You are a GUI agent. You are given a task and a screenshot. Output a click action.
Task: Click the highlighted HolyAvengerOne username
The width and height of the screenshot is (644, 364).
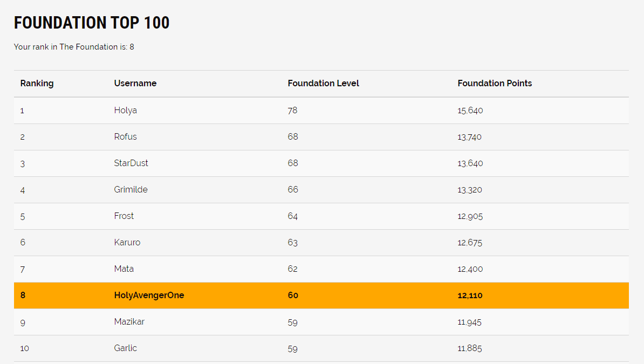[149, 296]
